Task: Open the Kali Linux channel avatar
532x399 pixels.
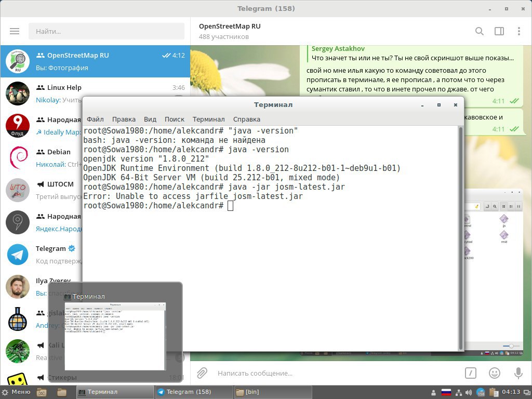Action: pyautogui.click(x=18, y=352)
